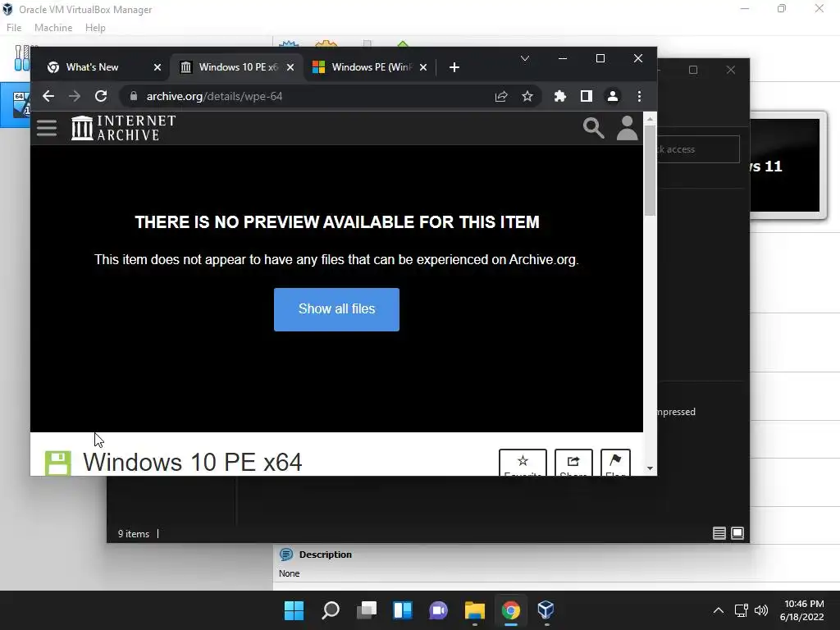Open Task View on taskbar
The width and height of the screenshot is (840, 630).
coord(367,610)
